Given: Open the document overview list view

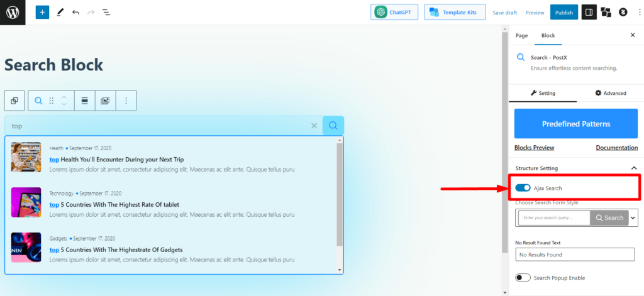Looking at the screenshot, I should coord(106,13).
